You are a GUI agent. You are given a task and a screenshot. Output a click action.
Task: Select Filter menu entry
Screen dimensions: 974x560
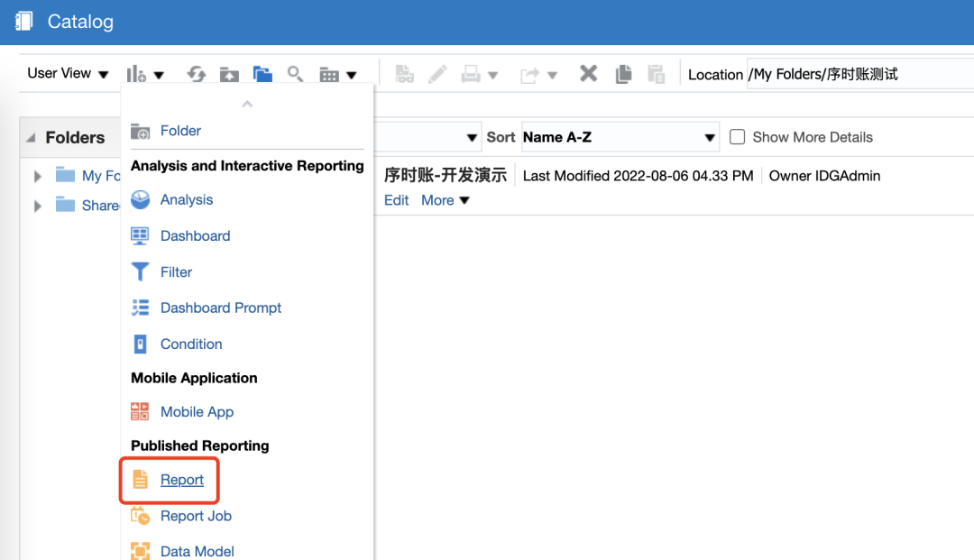pyautogui.click(x=176, y=271)
